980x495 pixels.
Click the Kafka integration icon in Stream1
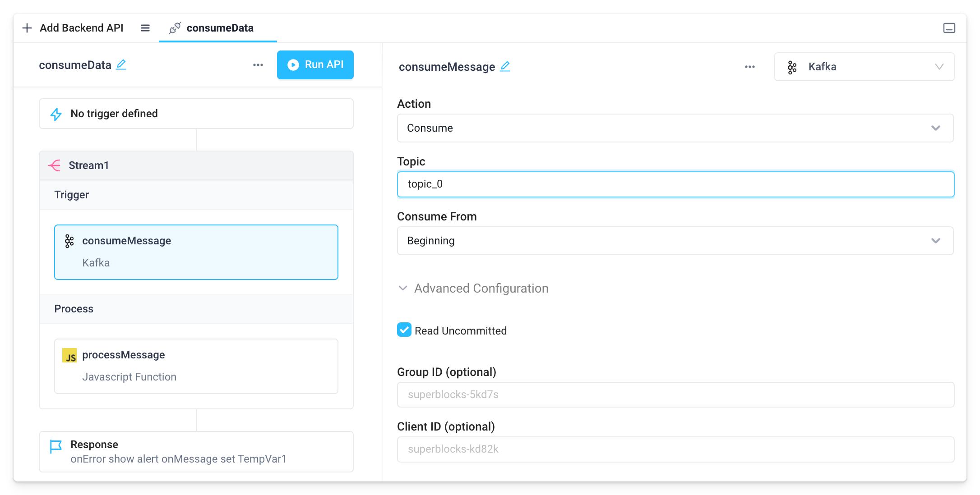coord(69,241)
